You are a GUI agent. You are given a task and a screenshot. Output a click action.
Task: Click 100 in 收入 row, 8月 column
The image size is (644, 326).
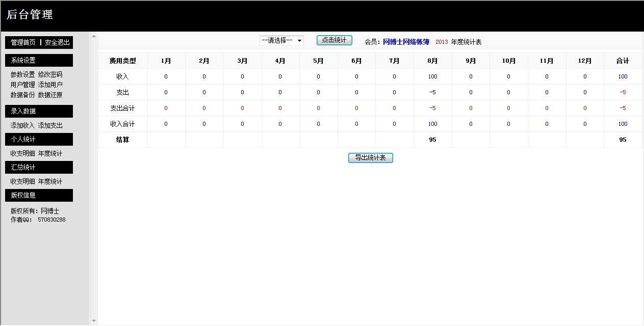click(432, 76)
